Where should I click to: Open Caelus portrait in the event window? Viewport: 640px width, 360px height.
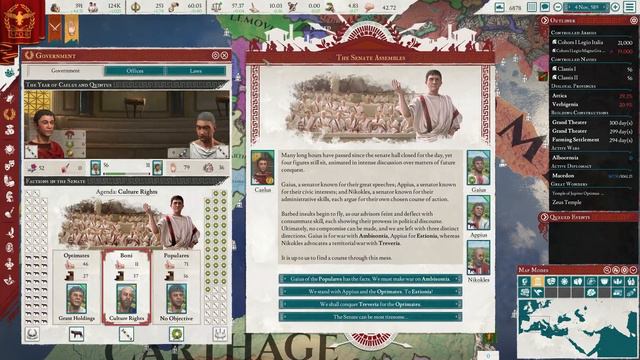click(262, 168)
